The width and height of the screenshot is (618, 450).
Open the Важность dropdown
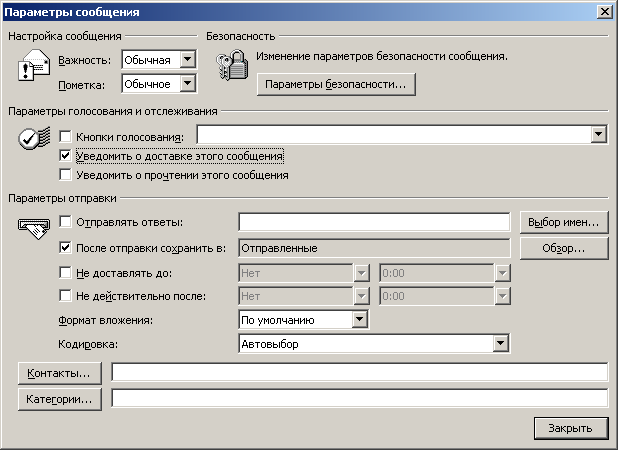pyautogui.click(x=188, y=60)
